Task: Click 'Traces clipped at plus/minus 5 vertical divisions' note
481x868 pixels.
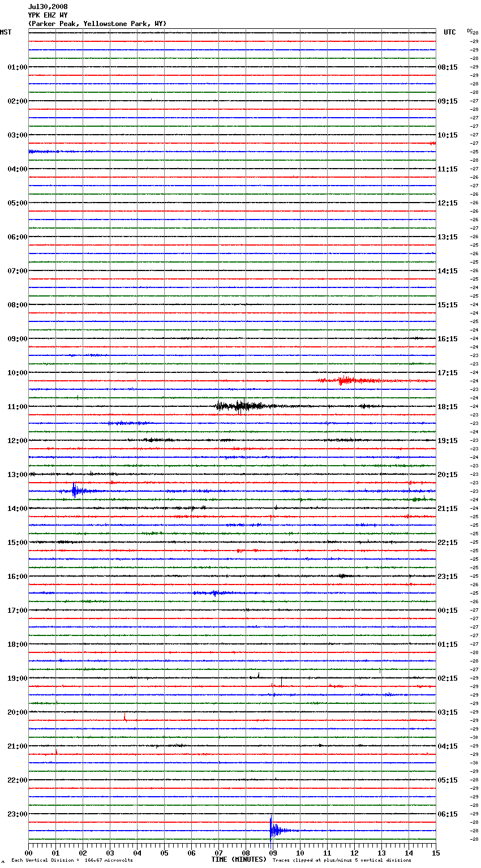Action: [x=342, y=861]
